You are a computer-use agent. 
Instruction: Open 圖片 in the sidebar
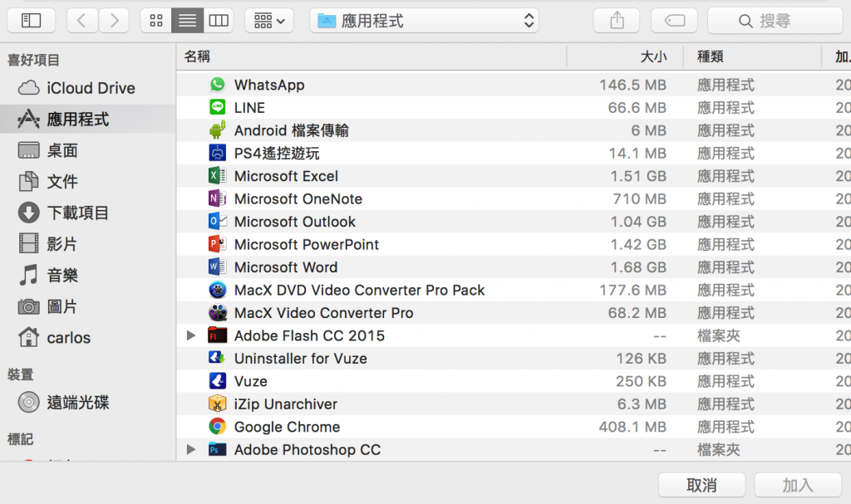click(88, 306)
